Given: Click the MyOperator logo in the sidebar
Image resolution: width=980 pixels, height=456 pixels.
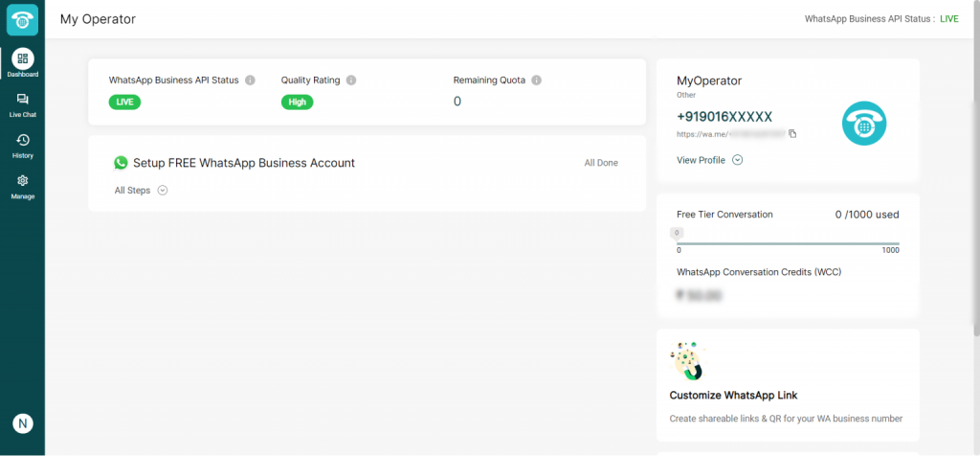Looking at the screenshot, I should coord(23,19).
